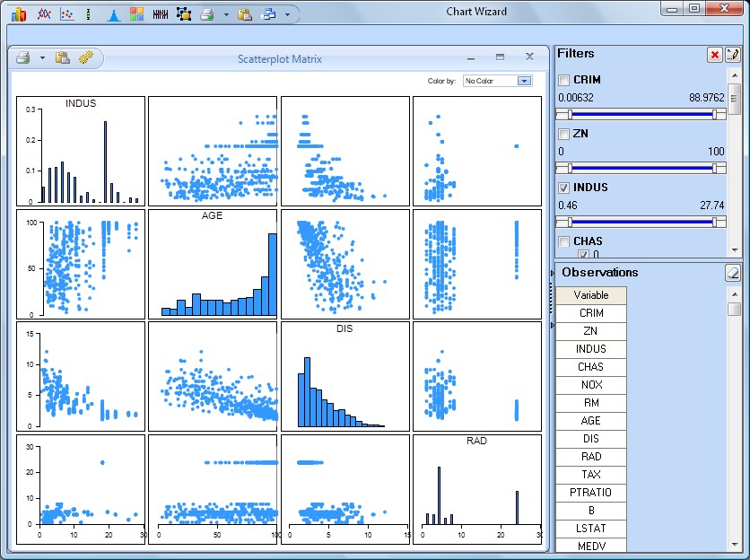This screenshot has height=560, width=750.
Task: Choose the scatter plot icon
Action: tap(65, 14)
